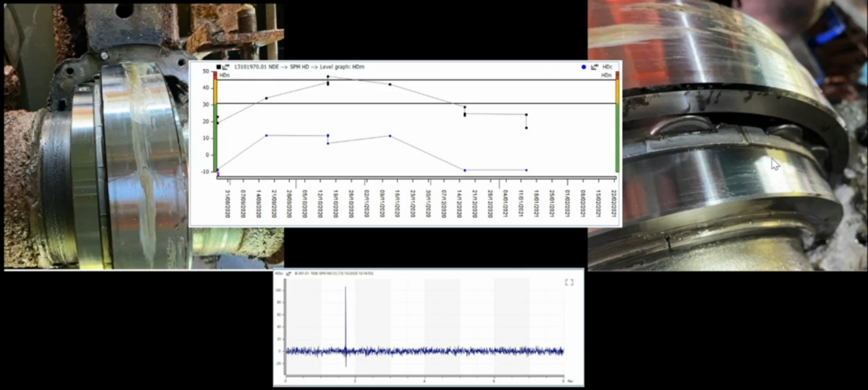Click the tall spike in the time signal graph
Image resolution: width=868 pixels, height=390 pixels.
click(345, 314)
